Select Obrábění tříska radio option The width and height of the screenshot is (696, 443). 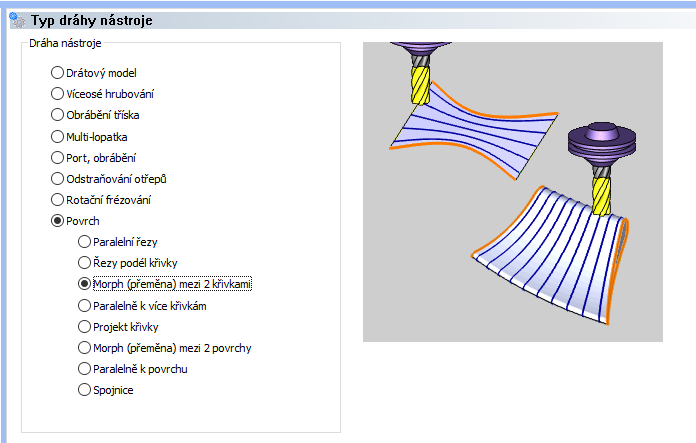tap(57, 115)
